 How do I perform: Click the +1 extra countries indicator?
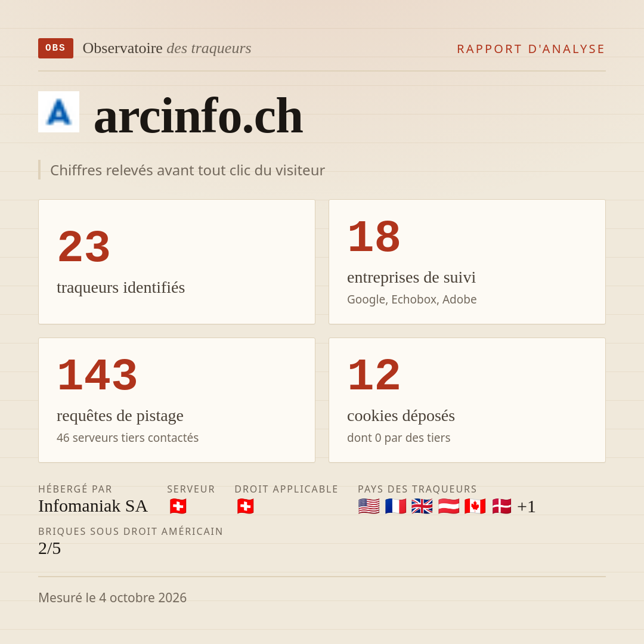(526, 506)
